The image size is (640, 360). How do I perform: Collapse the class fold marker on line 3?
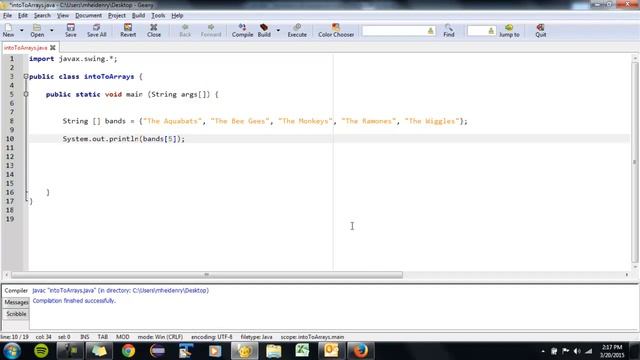click(x=26, y=76)
